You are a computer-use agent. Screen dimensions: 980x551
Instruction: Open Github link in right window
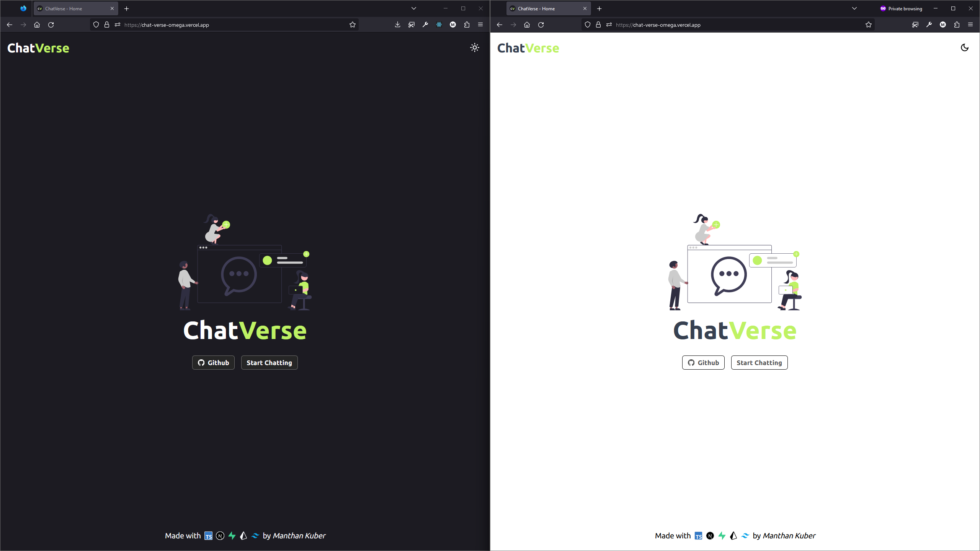[x=703, y=363]
